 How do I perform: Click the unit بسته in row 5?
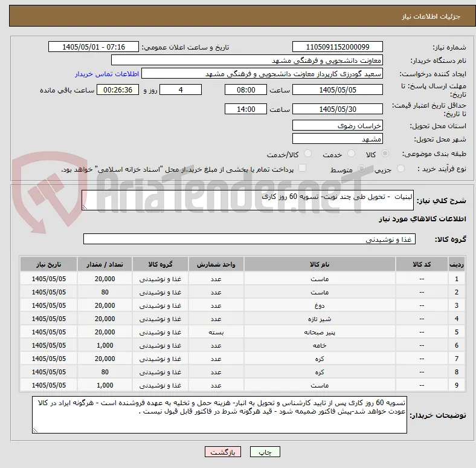click(x=216, y=332)
